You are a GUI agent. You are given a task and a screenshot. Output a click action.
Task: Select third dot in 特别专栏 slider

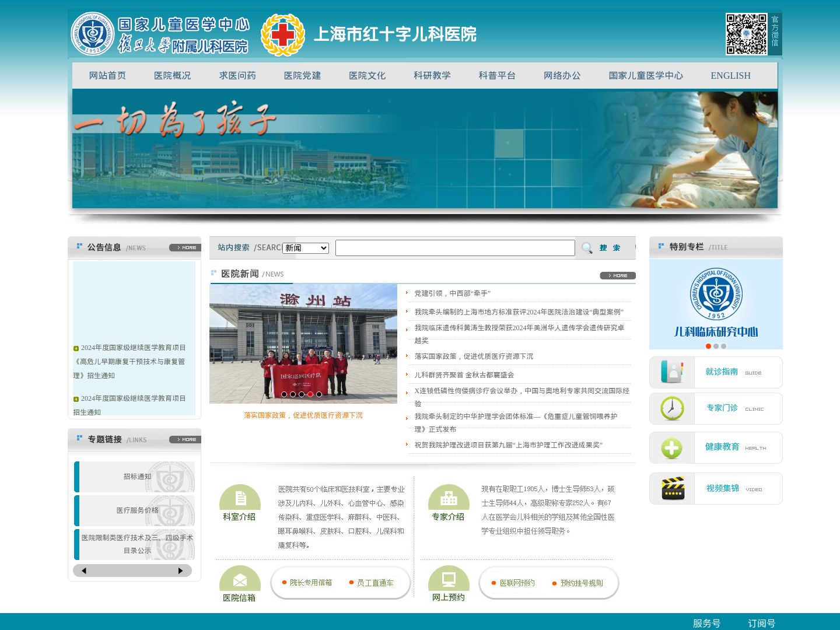pyautogui.click(x=724, y=346)
